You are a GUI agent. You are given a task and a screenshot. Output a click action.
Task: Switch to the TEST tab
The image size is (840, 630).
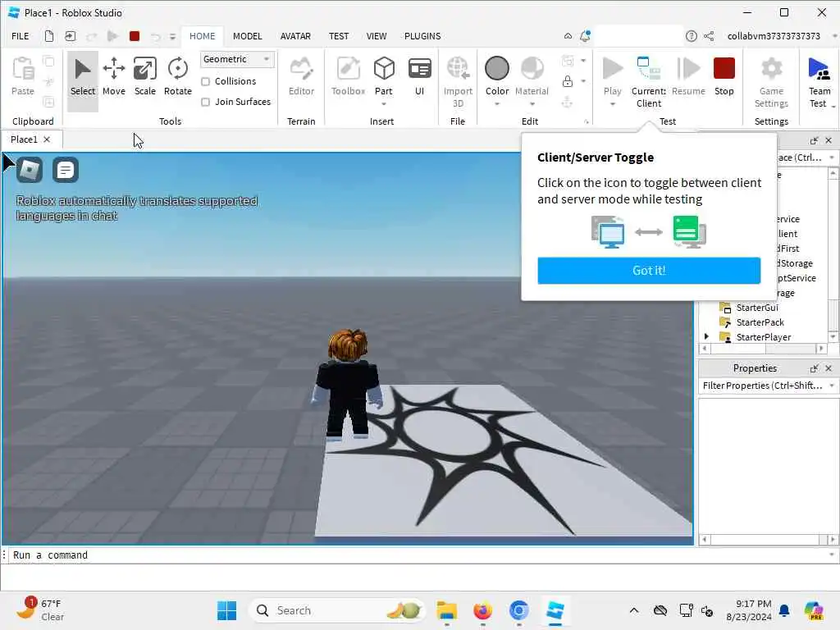339,36
